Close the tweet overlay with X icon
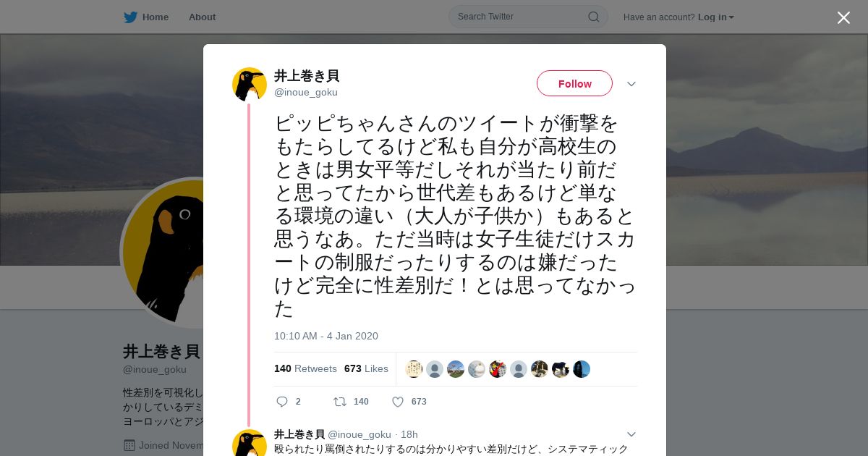868x456 pixels. (843, 17)
